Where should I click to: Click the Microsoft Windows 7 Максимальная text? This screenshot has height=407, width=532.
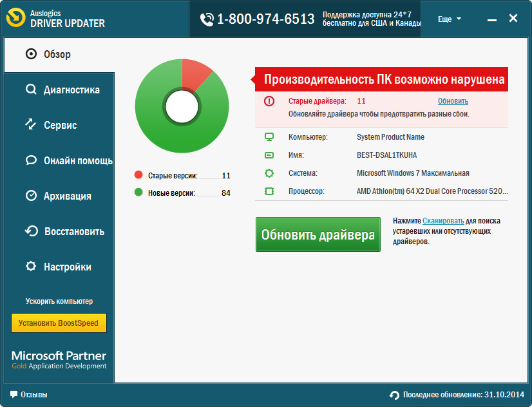[413, 173]
